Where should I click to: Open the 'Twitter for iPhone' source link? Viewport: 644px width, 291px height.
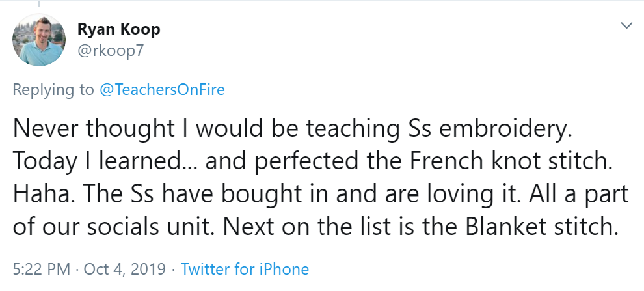(x=245, y=268)
